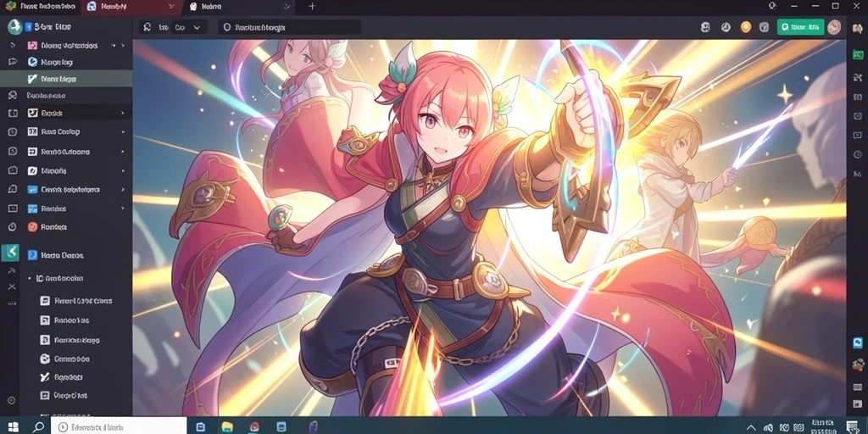This screenshot has height=434, width=868.
Task: Focus the search field in the top toolbar
Action: pyautogui.click(x=290, y=26)
